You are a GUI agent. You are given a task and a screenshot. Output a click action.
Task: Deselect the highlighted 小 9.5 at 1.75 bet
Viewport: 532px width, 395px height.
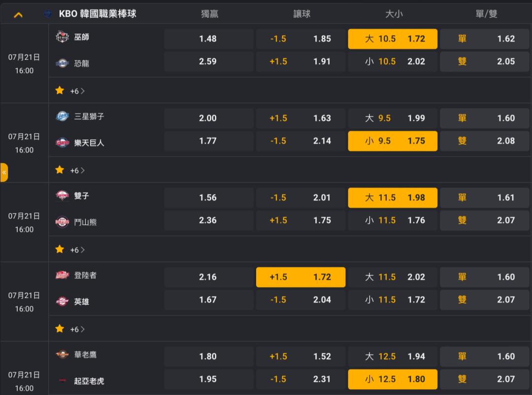tap(393, 141)
